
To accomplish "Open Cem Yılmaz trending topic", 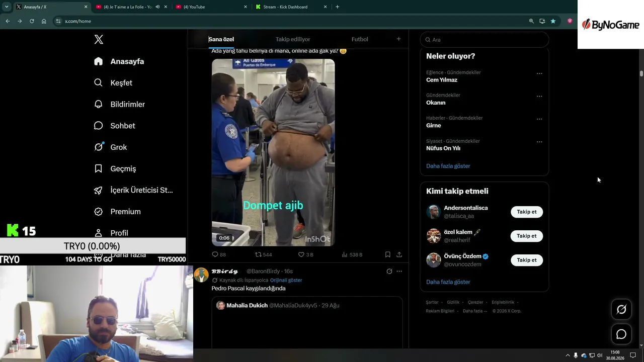I will (442, 80).
